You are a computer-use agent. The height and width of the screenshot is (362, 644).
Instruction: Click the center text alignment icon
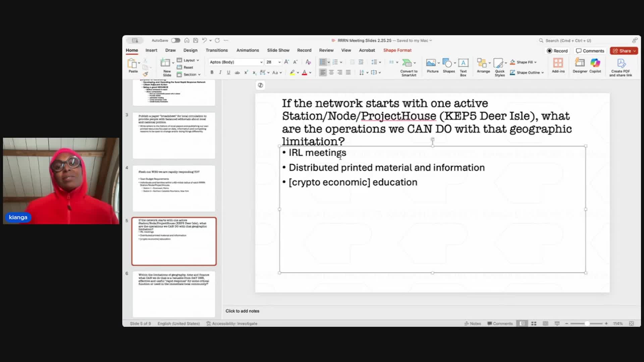[331, 72]
